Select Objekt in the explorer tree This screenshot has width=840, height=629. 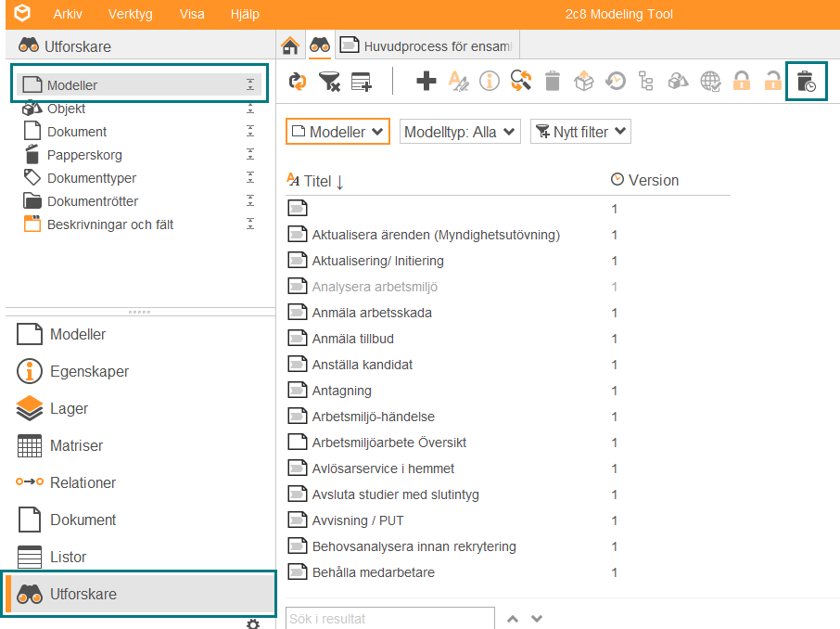pos(66,109)
